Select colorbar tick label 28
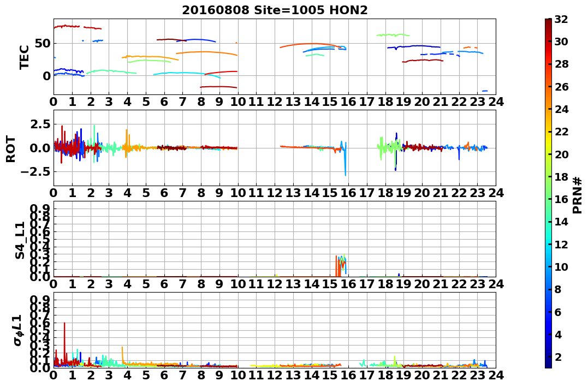This screenshot has width=588, height=387. (x=561, y=64)
